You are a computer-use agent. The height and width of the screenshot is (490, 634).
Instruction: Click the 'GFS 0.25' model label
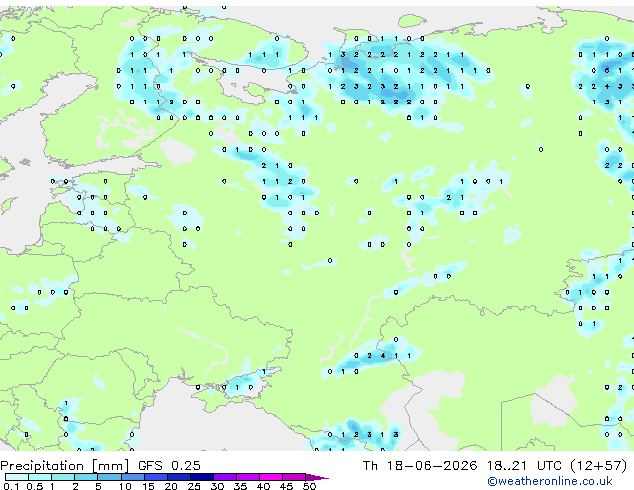(169, 466)
